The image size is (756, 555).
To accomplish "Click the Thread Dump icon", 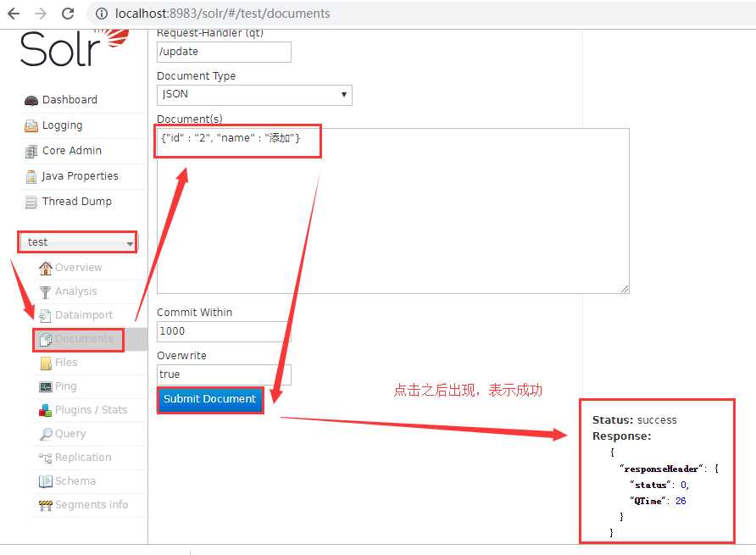I will [x=31, y=202].
